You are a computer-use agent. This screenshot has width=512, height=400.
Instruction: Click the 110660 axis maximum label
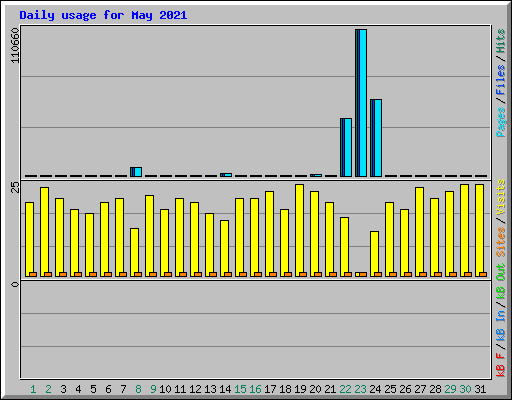point(15,45)
